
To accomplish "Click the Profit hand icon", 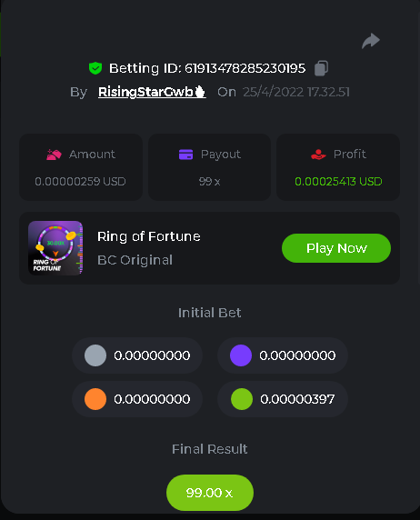I will click(318, 155).
